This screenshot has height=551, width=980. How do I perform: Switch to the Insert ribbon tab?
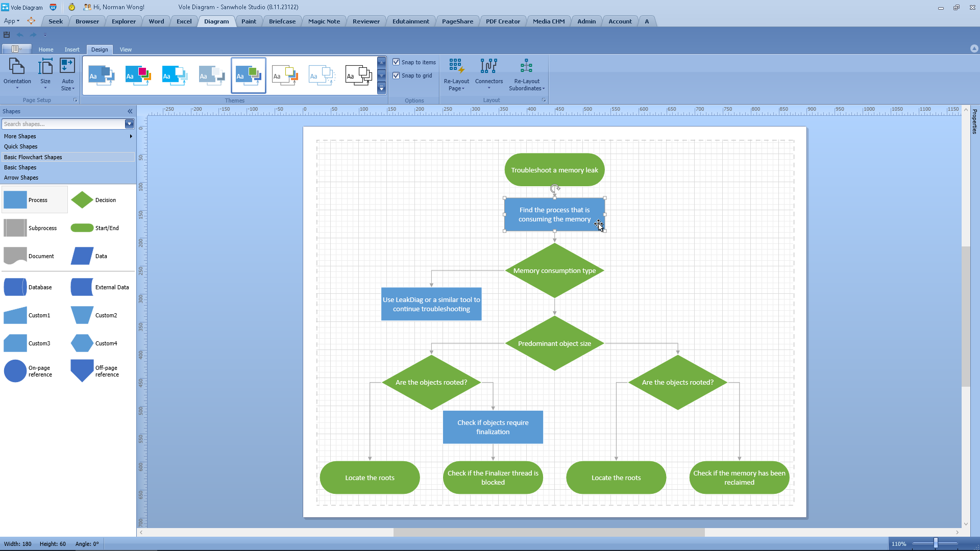[72, 49]
